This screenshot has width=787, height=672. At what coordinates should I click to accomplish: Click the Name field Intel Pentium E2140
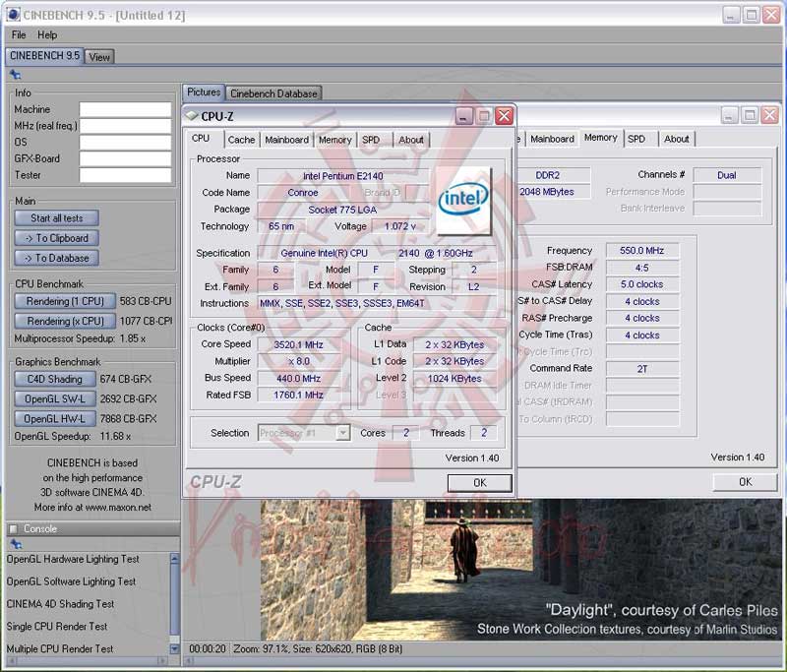click(x=342, y=176)
